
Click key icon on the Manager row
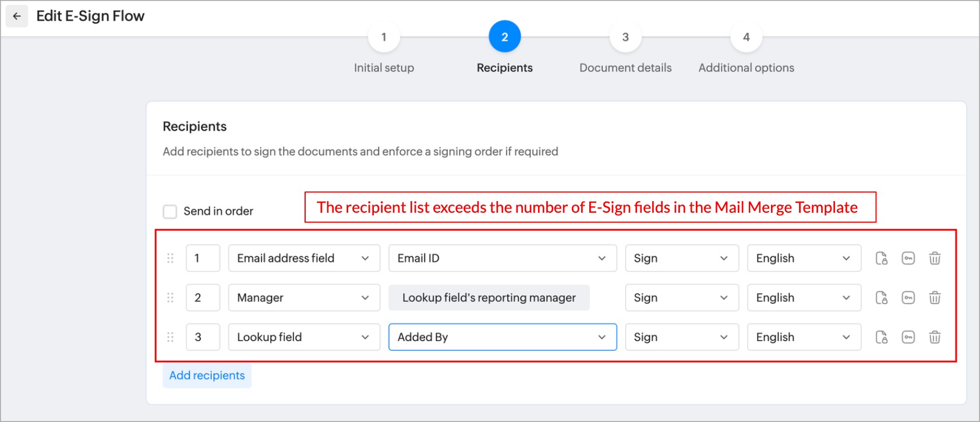tap(908, 298)
